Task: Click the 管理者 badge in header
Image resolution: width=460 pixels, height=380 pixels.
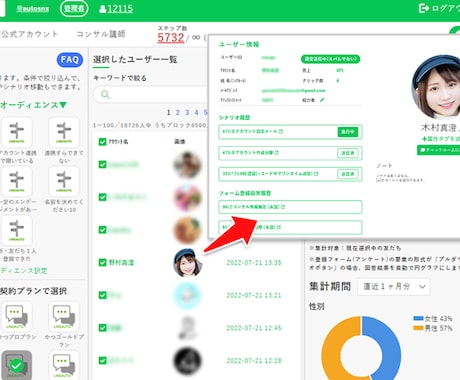Action: click(74, 8)
